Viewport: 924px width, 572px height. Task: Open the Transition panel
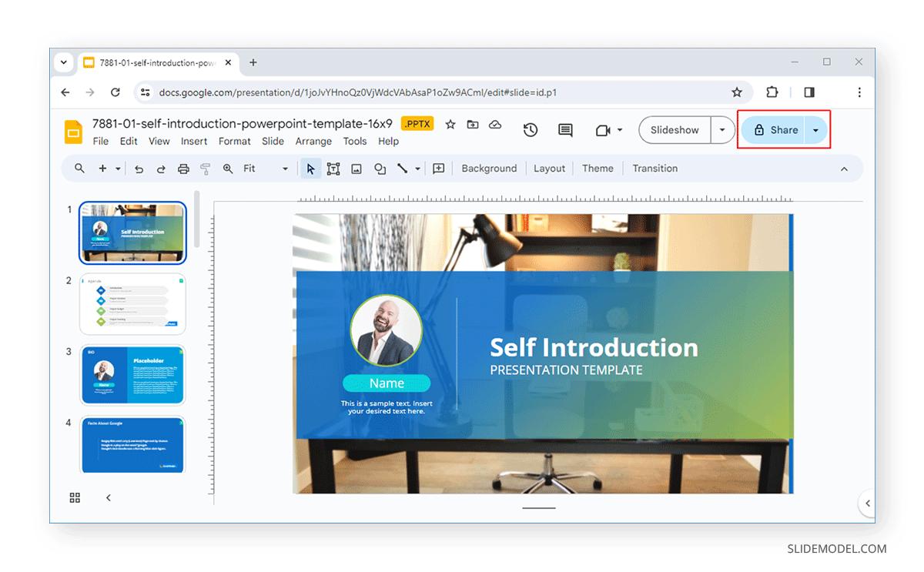pyautogui.click(x=655, y=169)
